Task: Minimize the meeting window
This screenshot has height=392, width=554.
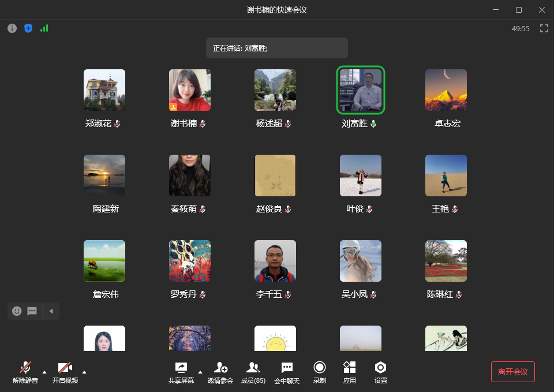Action: point(496,10)
